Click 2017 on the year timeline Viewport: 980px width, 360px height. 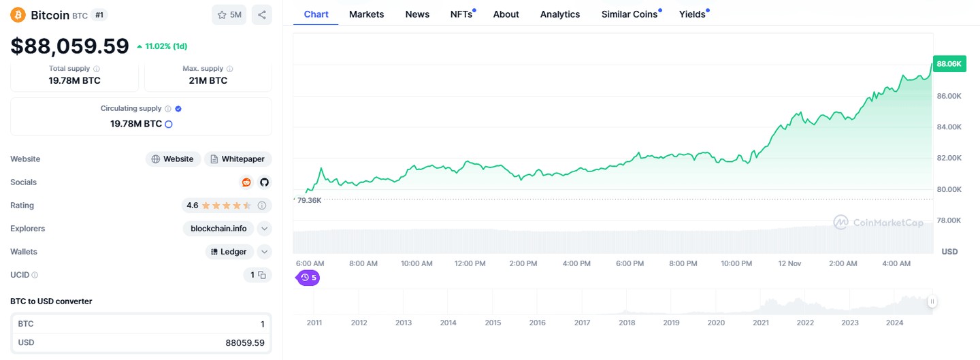point(582,323)
